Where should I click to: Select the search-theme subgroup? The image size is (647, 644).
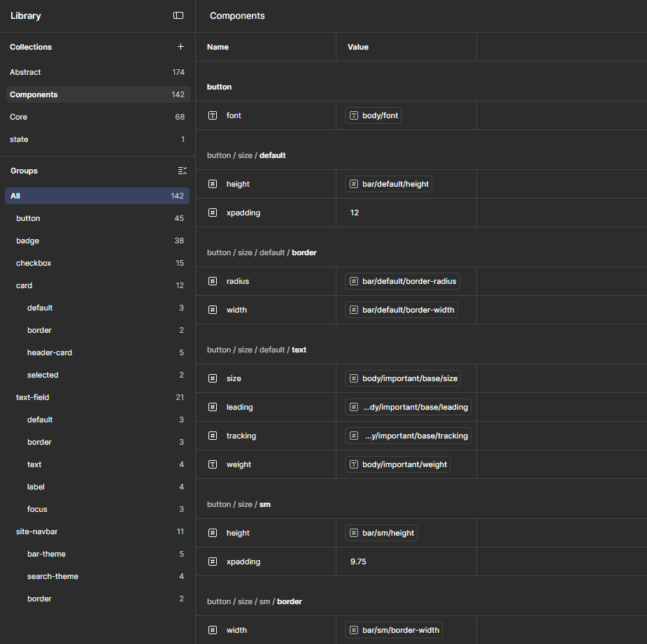[x=97, y=576]
